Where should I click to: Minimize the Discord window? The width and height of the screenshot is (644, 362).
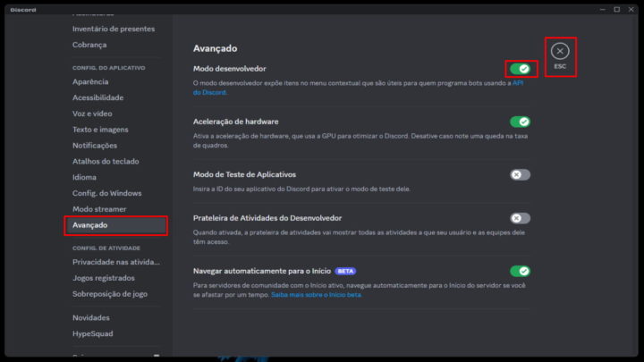[x=603, y=10]
